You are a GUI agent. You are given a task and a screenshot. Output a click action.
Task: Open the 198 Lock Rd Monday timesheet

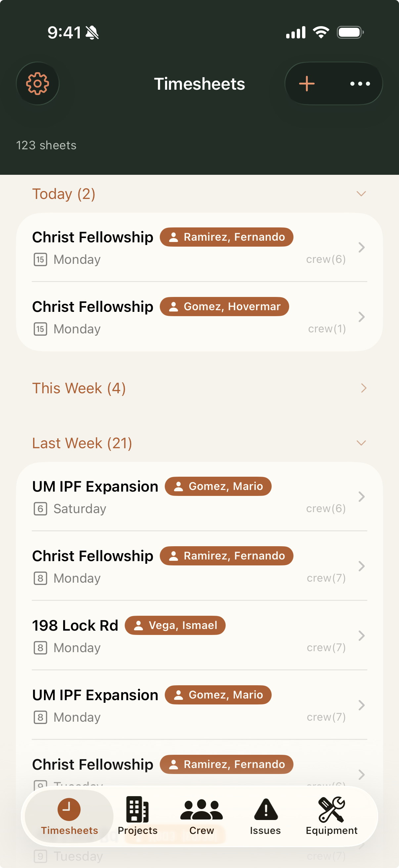[x=199, y=636]
